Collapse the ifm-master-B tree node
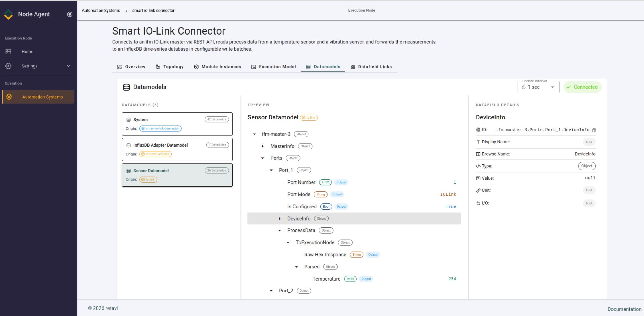Image resolution: width=644 pixels, height=316 pixels. [254, 134]
